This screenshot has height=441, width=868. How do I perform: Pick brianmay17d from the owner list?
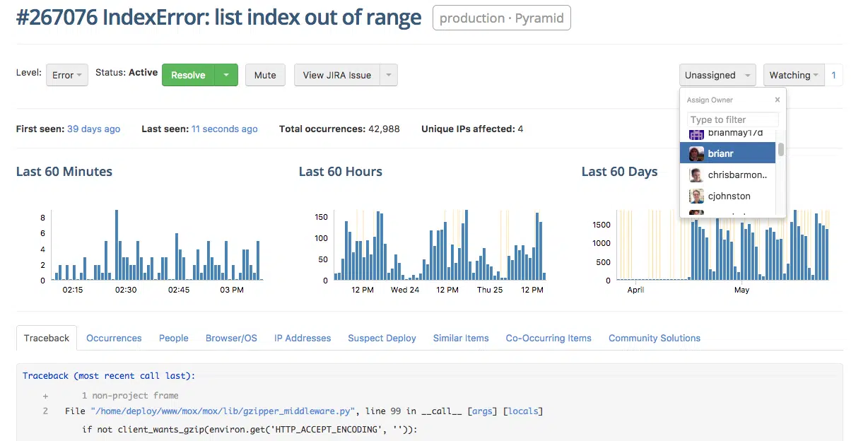click(731, 134)
